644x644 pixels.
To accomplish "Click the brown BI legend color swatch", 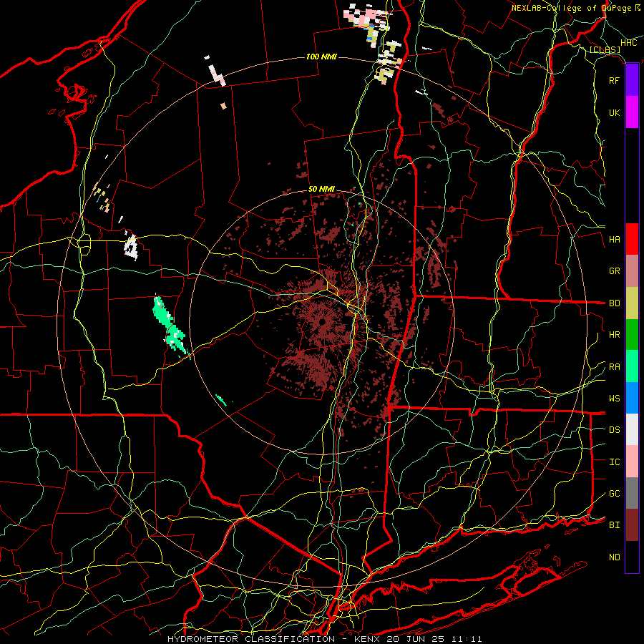I will [632, 525].
